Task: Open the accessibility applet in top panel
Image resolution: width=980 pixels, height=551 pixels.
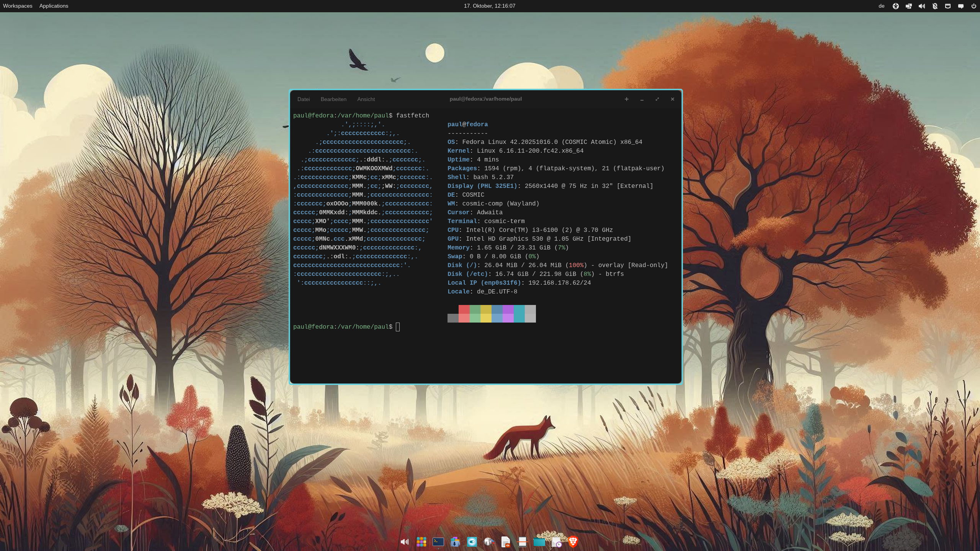Action: [896, 6]
